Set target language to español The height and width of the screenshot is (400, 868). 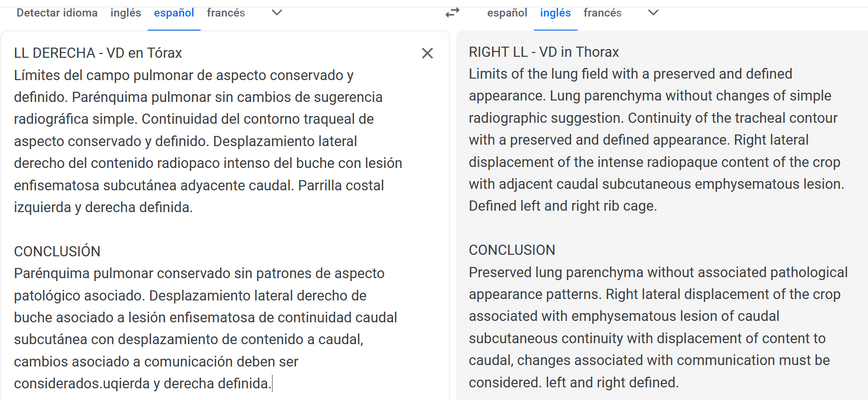[x=507, y=13]
